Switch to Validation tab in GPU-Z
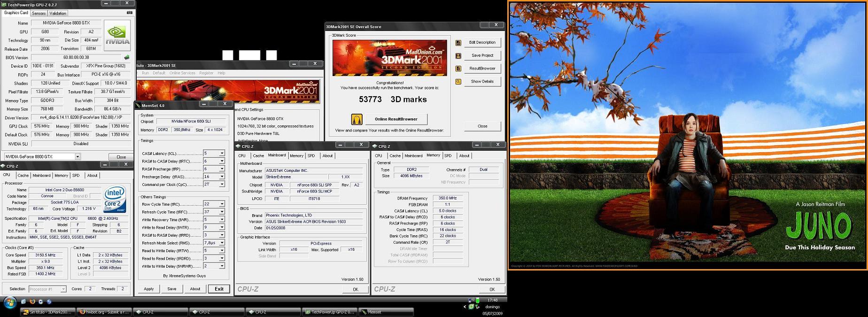This screenshot has height=317, width=868. (x=58, y=13)
